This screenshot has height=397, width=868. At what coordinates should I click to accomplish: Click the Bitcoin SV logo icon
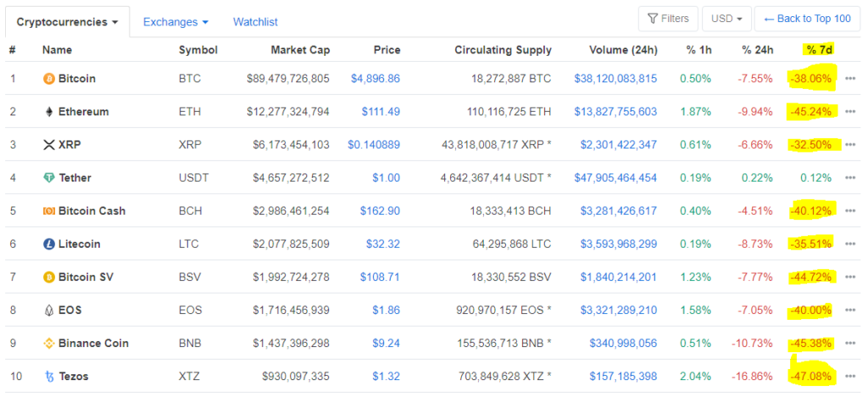click(48, 277)
